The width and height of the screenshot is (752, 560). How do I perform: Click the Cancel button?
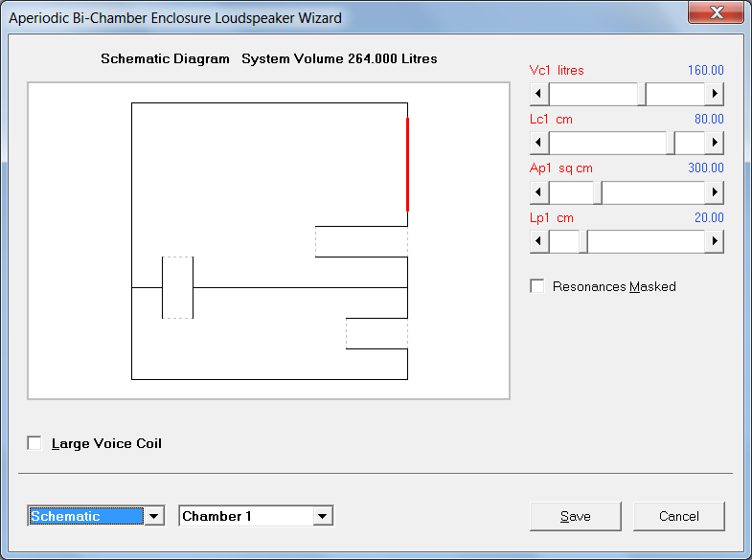point(678,516)
